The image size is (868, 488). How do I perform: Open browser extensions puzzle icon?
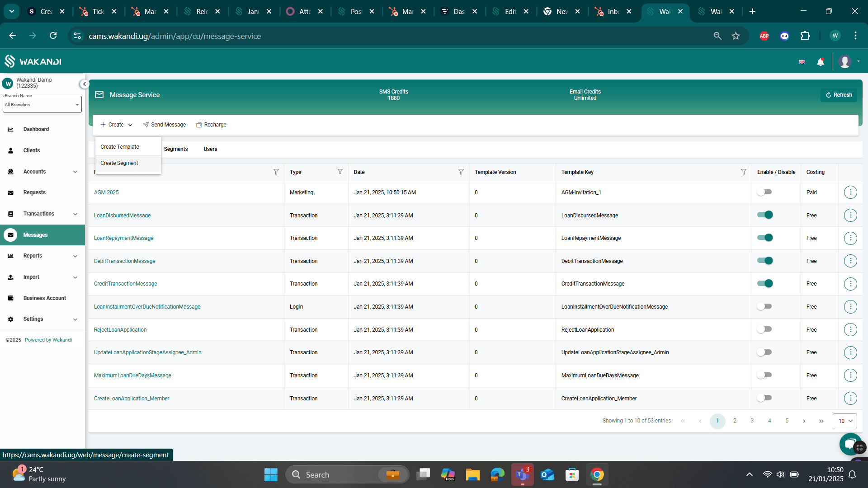click(x=805, y=36)
